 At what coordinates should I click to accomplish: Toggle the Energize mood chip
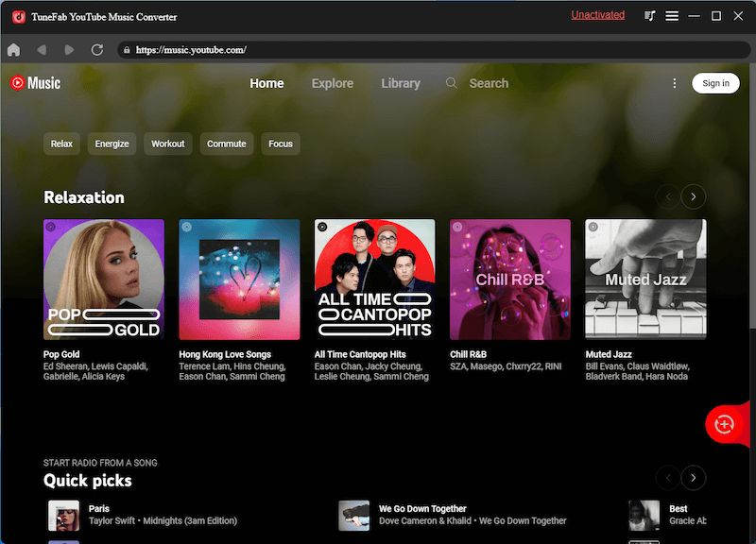[x=112, y=144]
